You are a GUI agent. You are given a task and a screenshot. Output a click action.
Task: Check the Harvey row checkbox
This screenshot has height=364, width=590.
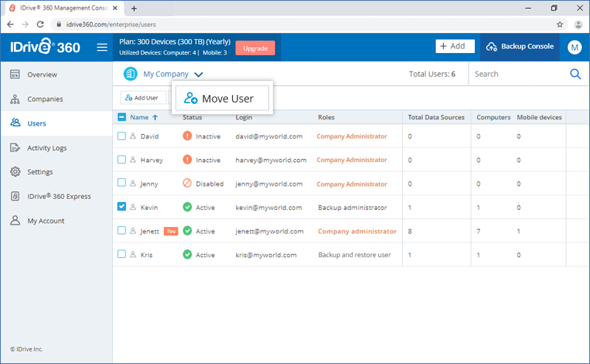[x=122, y=159]
